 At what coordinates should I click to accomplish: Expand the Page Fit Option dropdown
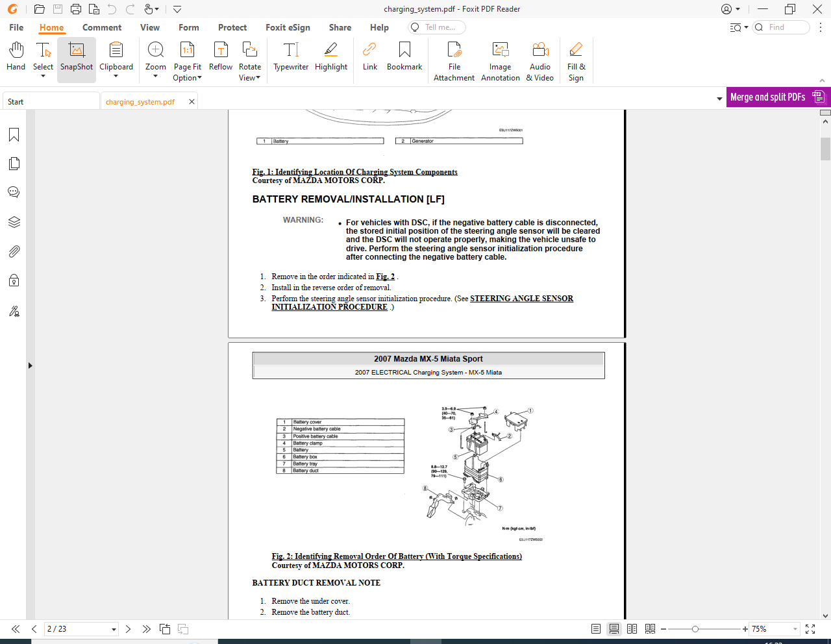tap(187, 77)
